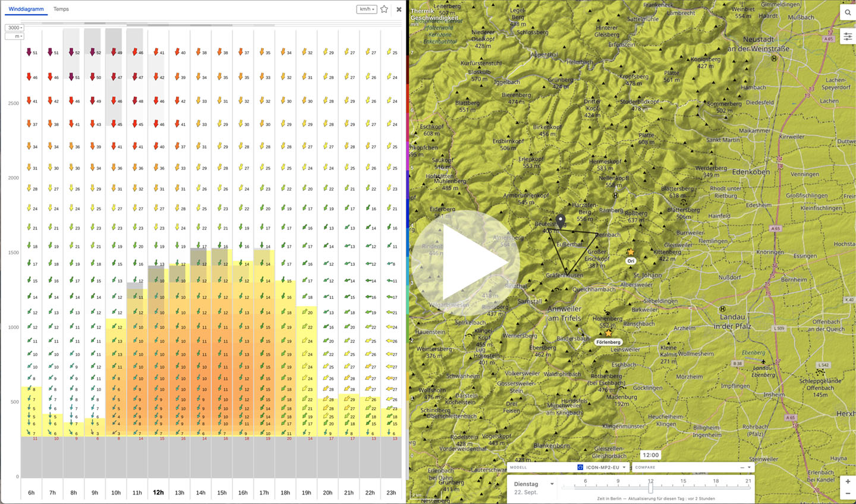This screenshot has height=504, width=856.
Task: Select the 6h column label
Action: tap(31, 493)
